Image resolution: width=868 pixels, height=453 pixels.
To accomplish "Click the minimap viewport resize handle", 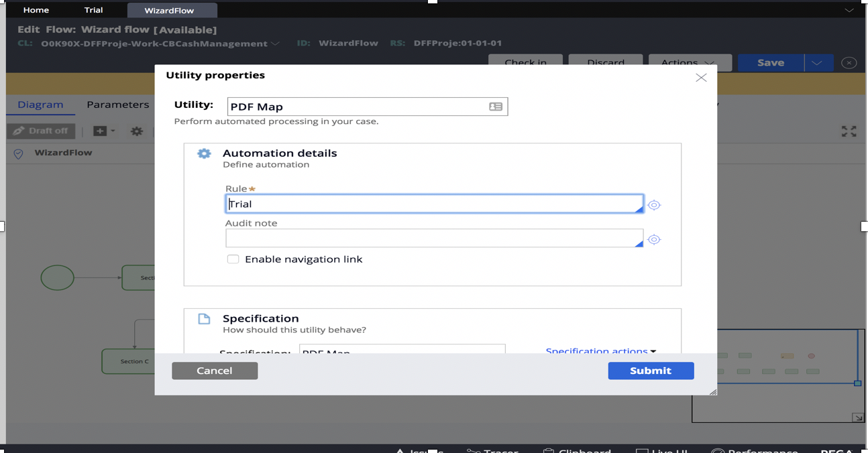I will pyautogui.click(x=857, y=383).
